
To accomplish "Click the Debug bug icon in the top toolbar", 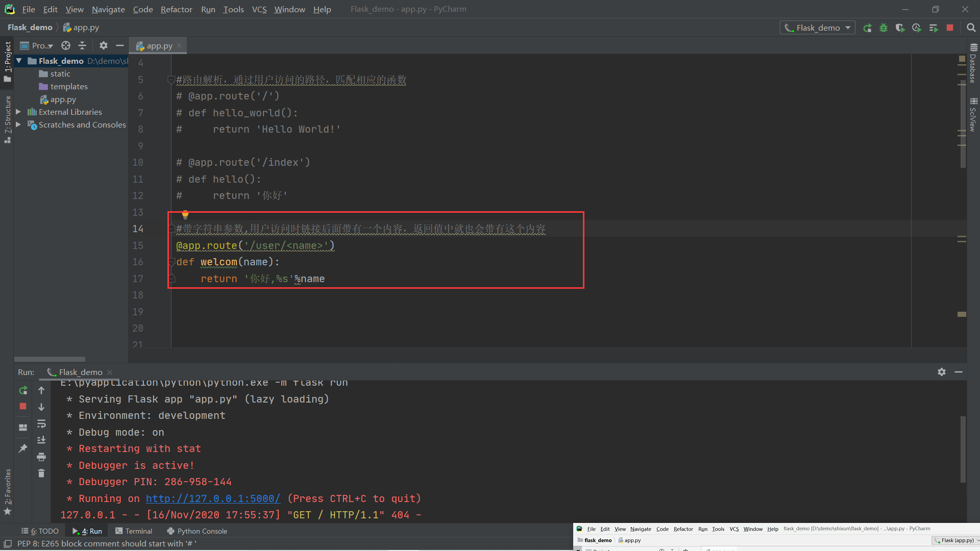I will [x=884, y=28].
